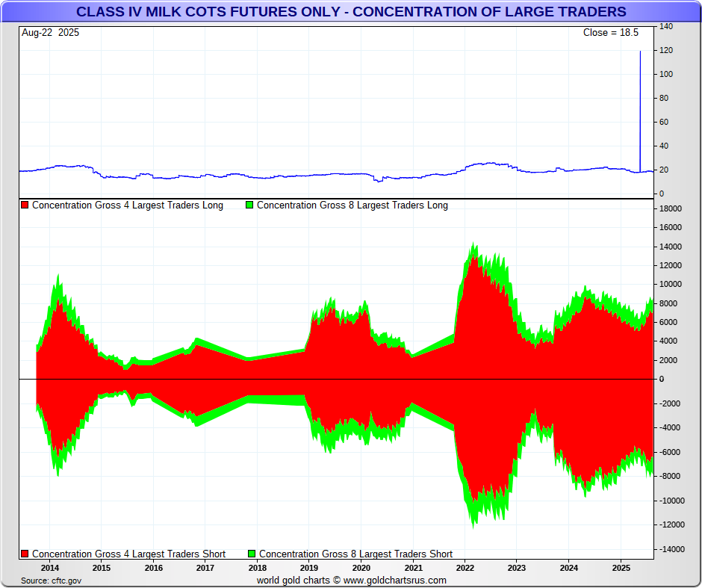Click legend text 'Concentration Gross 8 Largest Traders Long'

point(352,205)
